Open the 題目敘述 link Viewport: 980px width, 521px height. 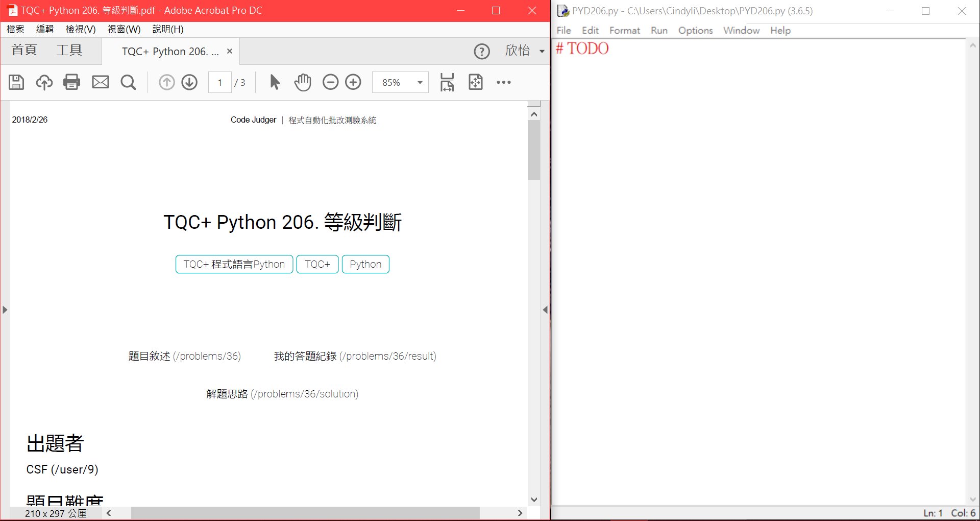click(184, 356)
